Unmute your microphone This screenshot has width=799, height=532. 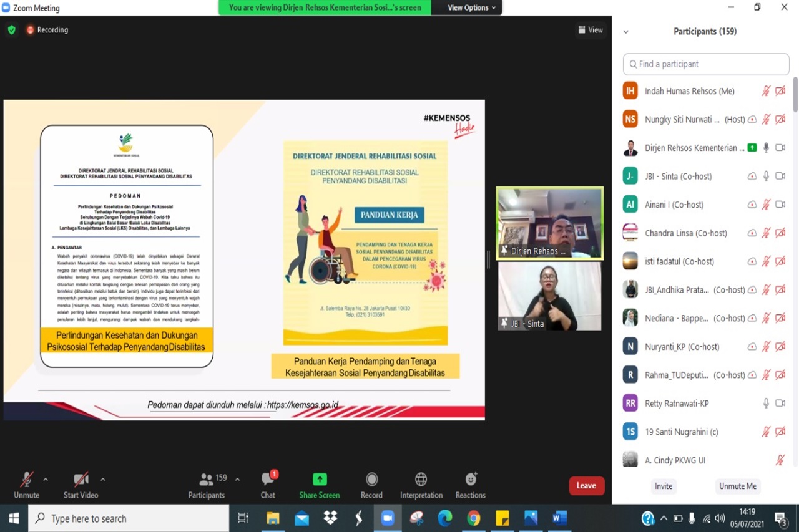(x=26, y=485)
